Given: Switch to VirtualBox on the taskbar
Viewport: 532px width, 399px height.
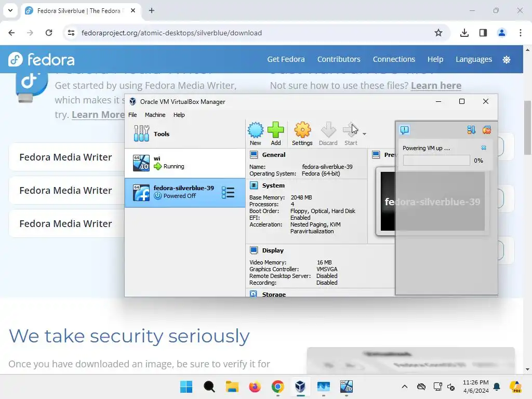Looking at the screenshot, I should [x=300, y=387].
